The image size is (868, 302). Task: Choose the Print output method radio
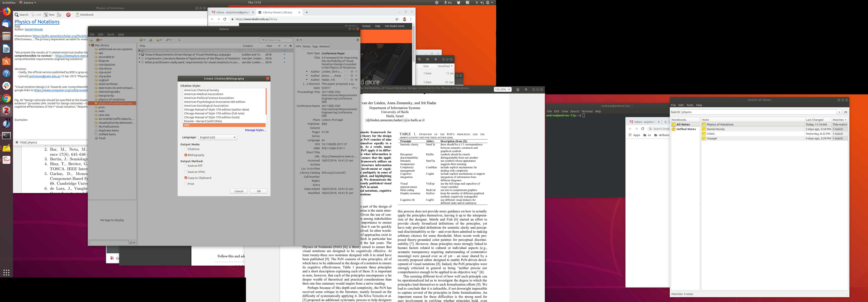point(186,184)
